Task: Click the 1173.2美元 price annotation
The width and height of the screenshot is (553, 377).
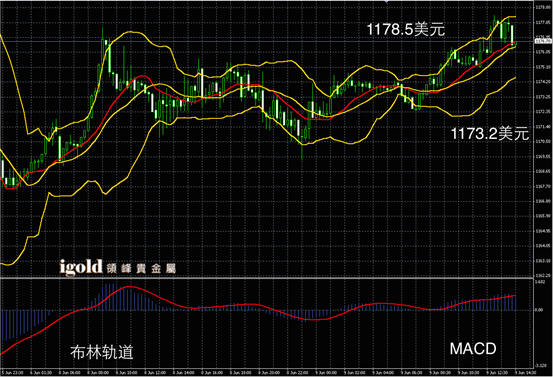Action: [490, 134]
